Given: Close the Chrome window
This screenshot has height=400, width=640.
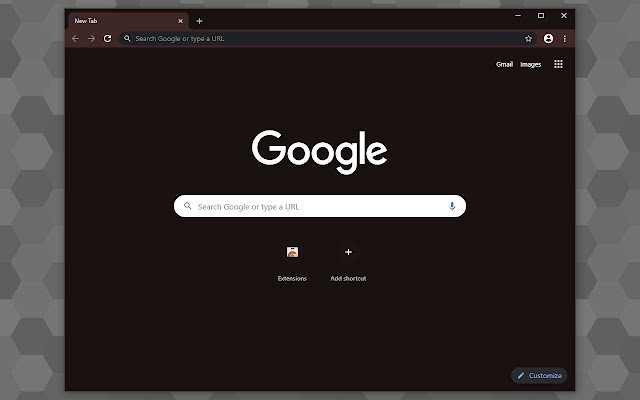Looking at the screenshot, I should (564, 16).
